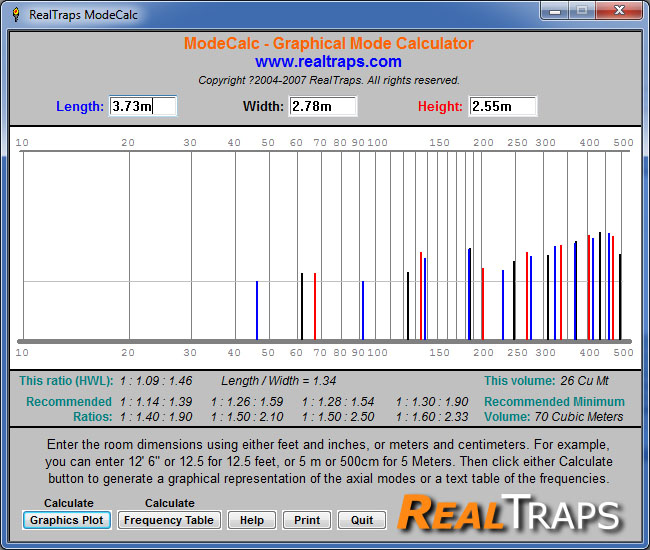This screenshot has height=550, width=650.
Task: Click the first black mode line near 60 Hz
Action: coord(302,306)
